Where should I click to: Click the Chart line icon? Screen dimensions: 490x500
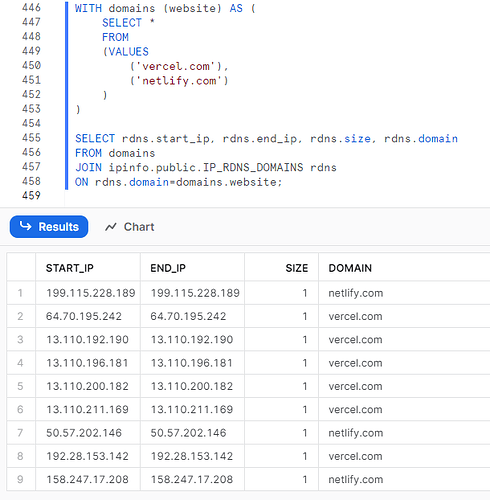(111, 227)
